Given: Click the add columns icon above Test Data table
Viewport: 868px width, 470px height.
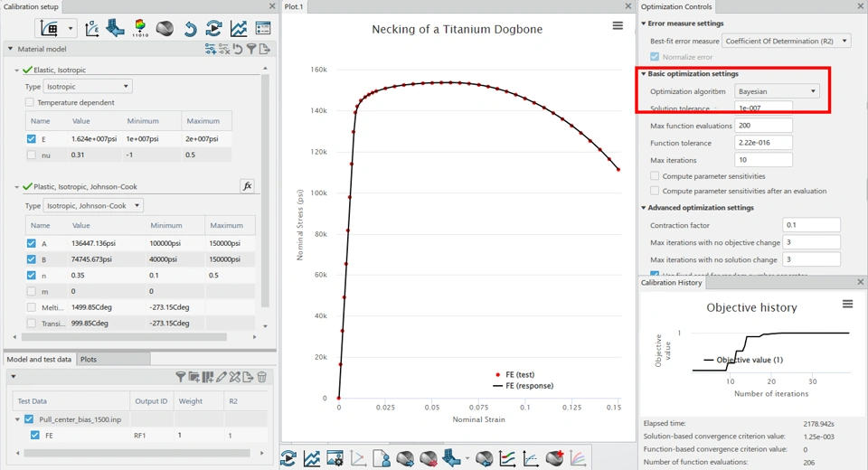Looking at the screenshot, I should pyautogui.click(x=208, y=377).
